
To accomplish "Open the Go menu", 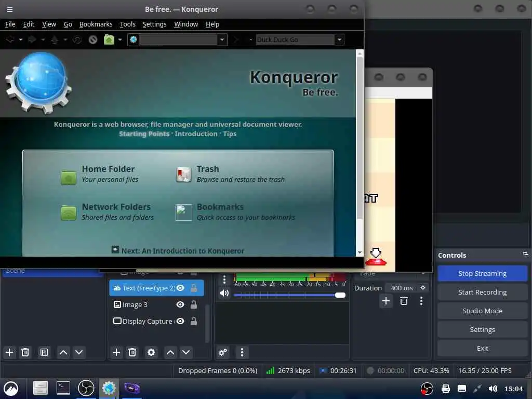I will pos(68,24).
